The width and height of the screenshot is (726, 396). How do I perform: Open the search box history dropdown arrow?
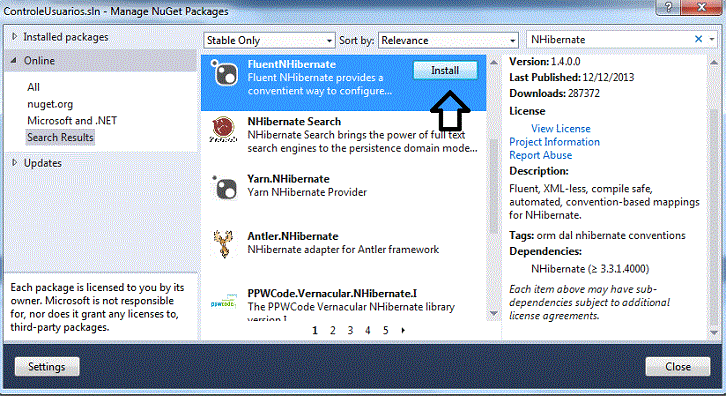(712, 39)
